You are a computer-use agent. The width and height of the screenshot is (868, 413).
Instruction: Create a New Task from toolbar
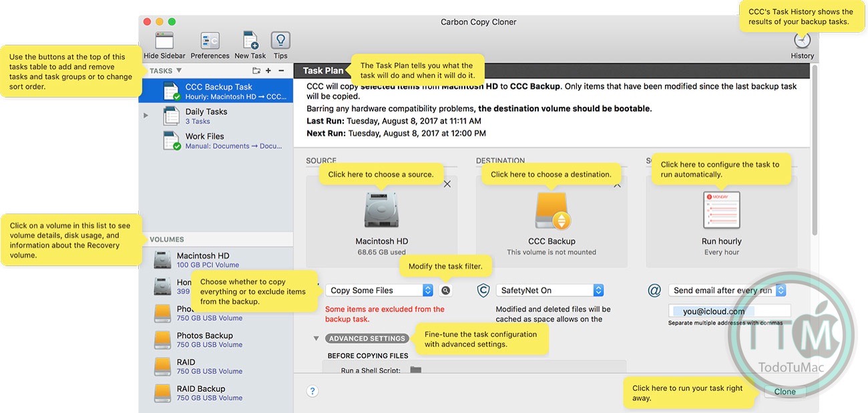tap(250, 40)
